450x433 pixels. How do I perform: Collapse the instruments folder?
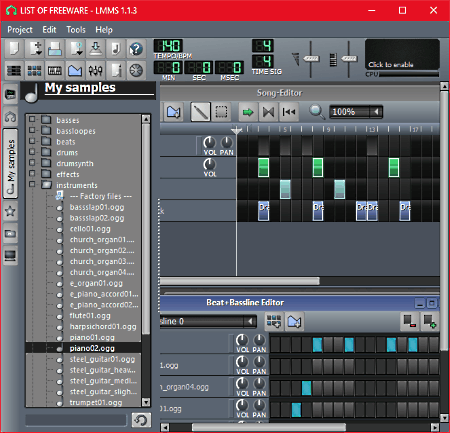(32, 184)
